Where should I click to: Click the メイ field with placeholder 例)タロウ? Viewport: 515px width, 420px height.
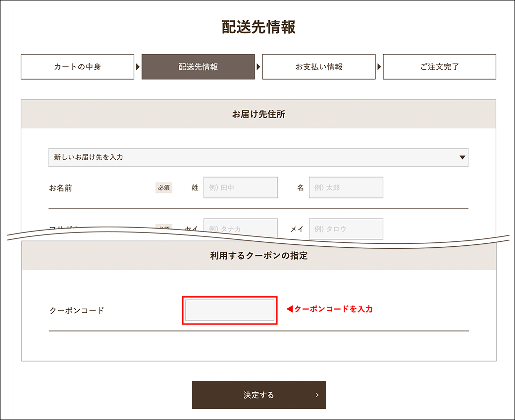(346, 229)
